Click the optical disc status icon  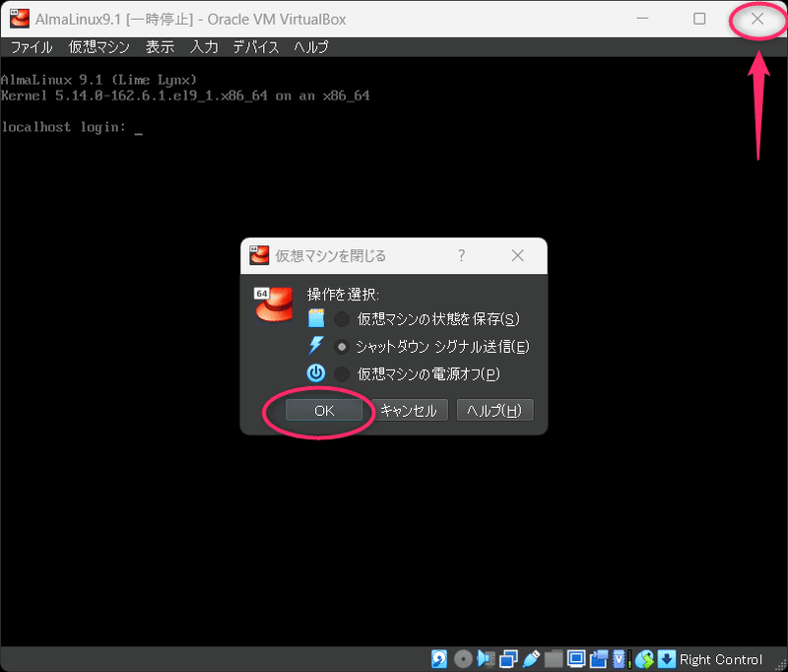463,658
